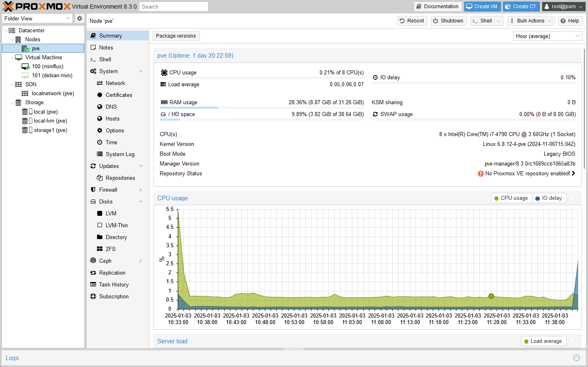Viewport: 588px width, 367px height.
Task: Open the Task History menu item
Action: pyautogui.click(x=114, y=284)
